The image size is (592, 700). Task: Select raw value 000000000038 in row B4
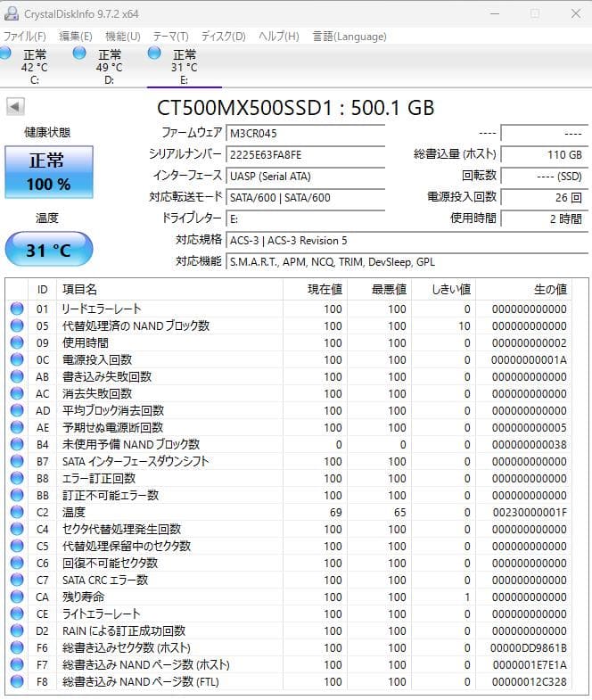click(x=530, y=445)
